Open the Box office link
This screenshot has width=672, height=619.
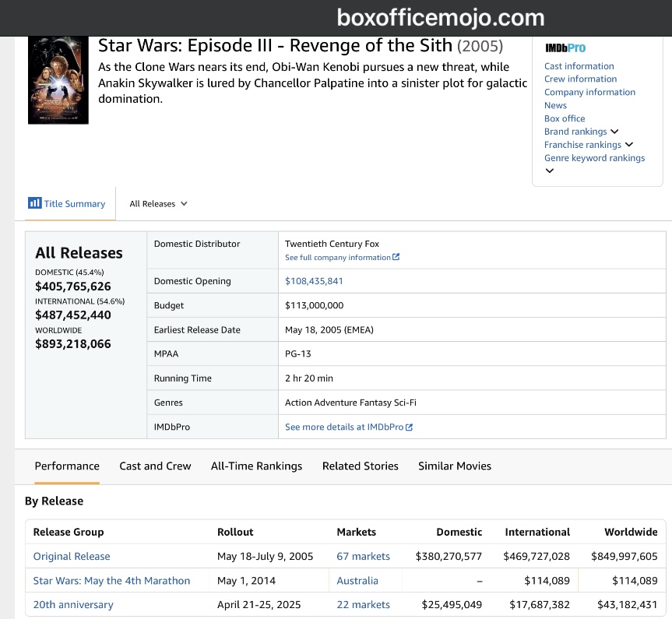tap(565, 118)
